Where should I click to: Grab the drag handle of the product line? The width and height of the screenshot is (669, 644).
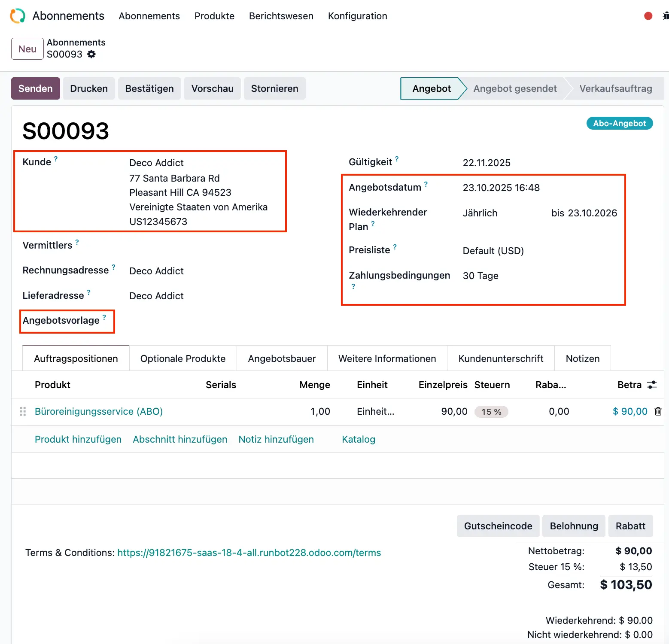tap(23, 411)
